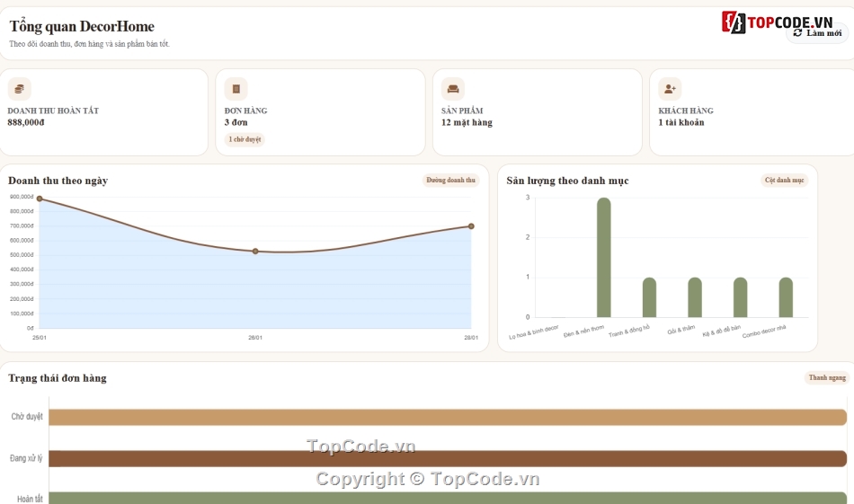This screenshot has height=504, width=854.
Task: Click the "Tổng quan DecorHome" heading
Action: pos(82,26)
